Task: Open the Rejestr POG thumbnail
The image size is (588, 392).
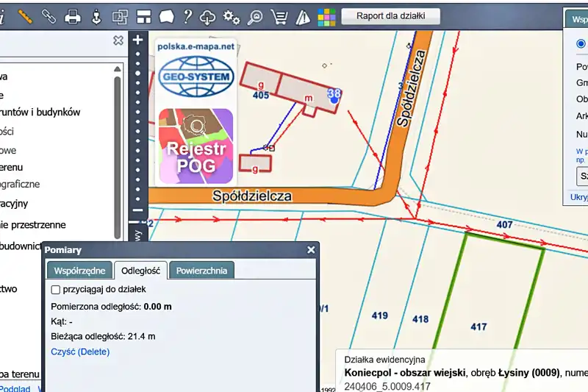Action: click(x=196, y=146)
